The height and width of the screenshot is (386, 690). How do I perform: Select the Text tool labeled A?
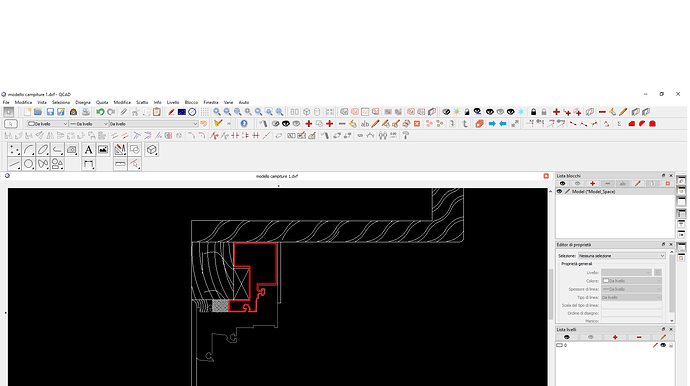[x=88, y=150]
